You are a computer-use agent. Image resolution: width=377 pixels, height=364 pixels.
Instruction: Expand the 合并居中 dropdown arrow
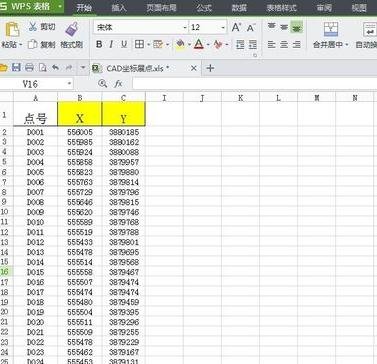pos(346,45)
